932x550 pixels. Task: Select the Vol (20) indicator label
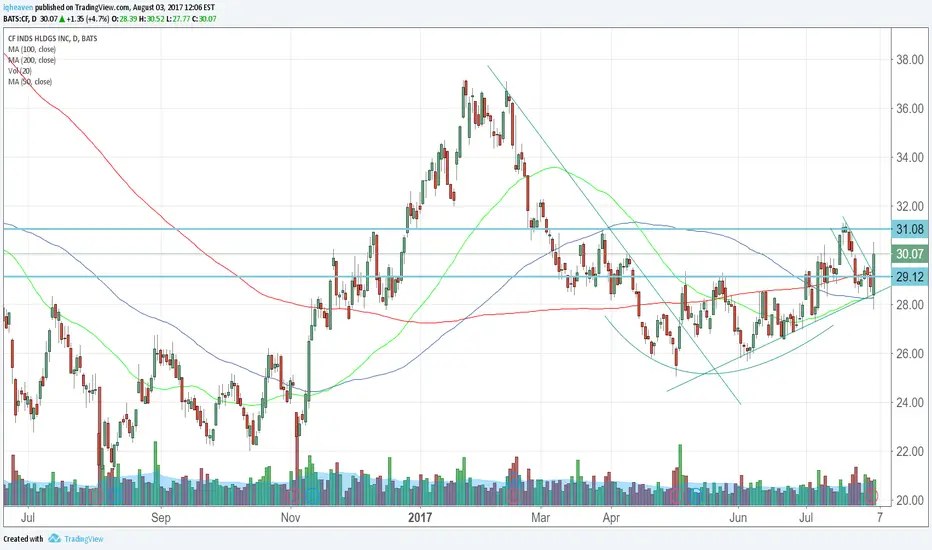[x=20, y=71]
